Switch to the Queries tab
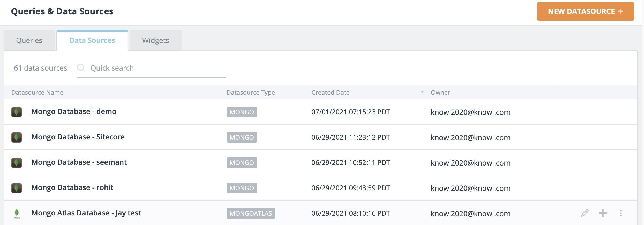Viewport: 644px width, 225px height. [x=29, y=40]
